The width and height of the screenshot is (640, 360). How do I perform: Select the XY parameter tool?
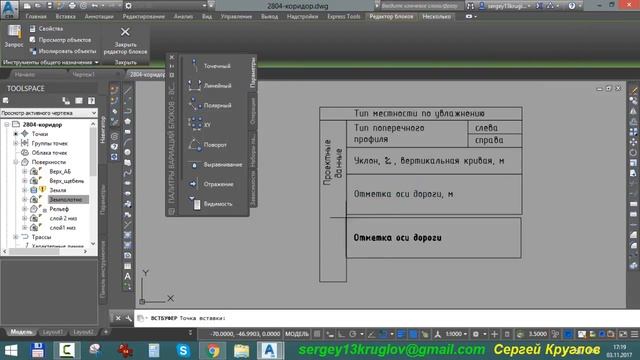tap(200, 125)
